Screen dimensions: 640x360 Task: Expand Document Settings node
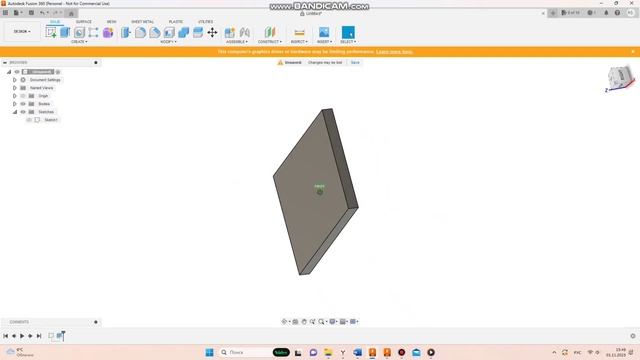click(15, 80)
